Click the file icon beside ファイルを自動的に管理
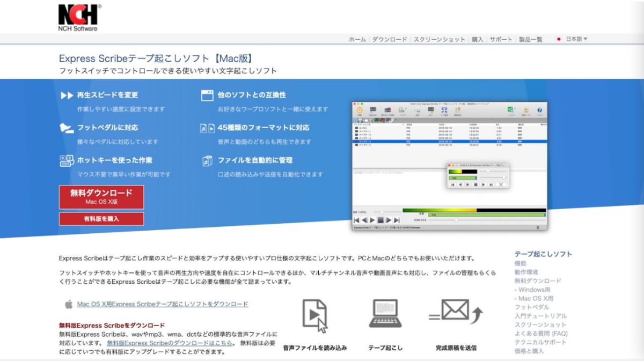 click(x=207, y=160)
